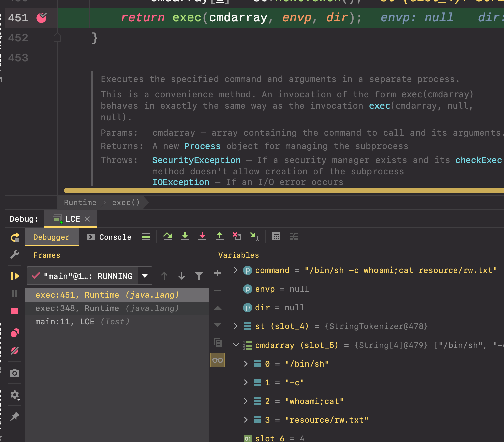Open the main thread RUNNING dropdown
This screenshot has width=504, height=442.
(x=145, y=276)
